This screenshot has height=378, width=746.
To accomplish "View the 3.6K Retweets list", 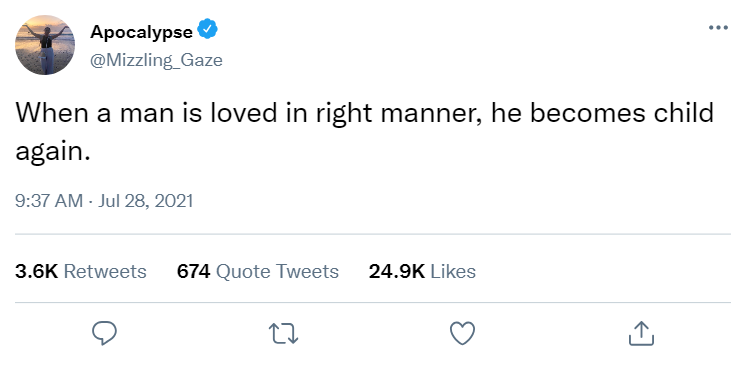I will pos(81,271).
